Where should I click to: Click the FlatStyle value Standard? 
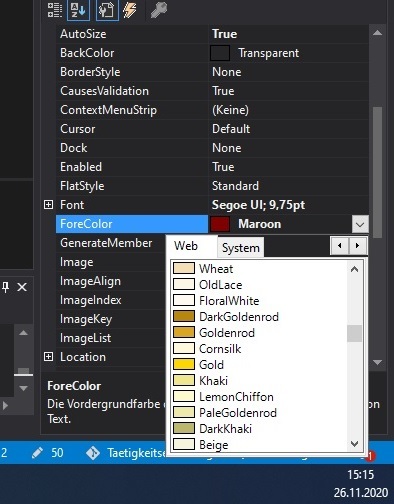[235, 186]
